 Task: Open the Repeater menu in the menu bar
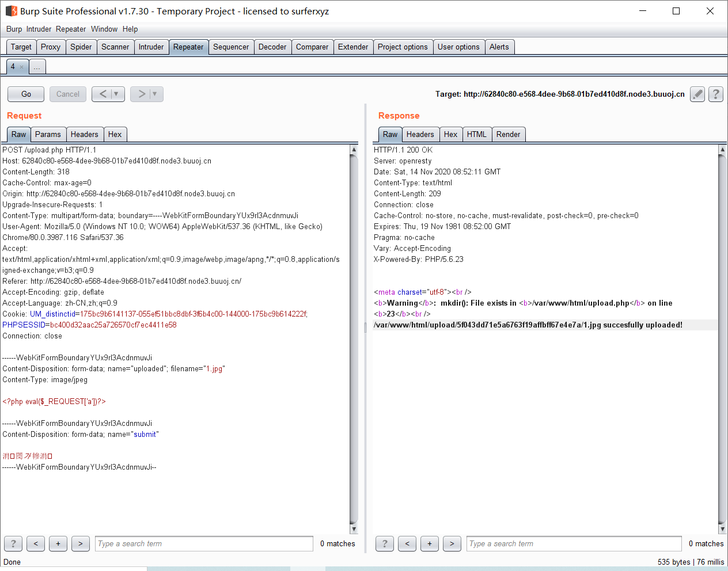coord(71,29)
